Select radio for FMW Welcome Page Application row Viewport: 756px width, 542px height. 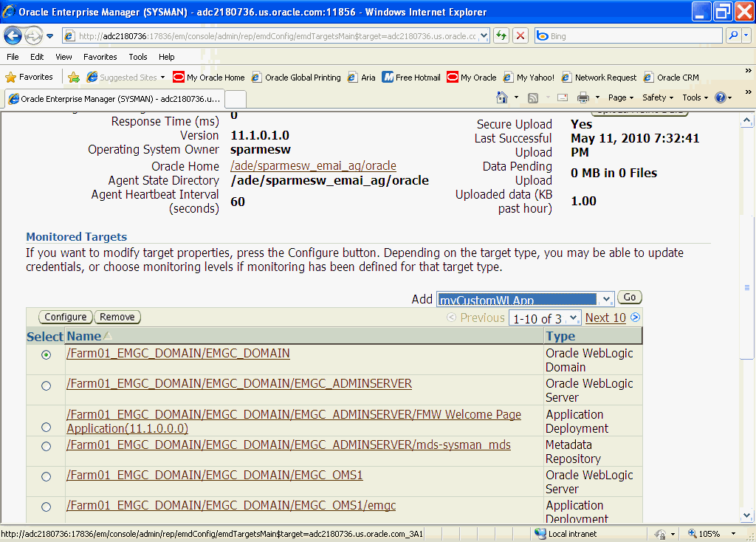pyautogui.click(x=46, y=428)
